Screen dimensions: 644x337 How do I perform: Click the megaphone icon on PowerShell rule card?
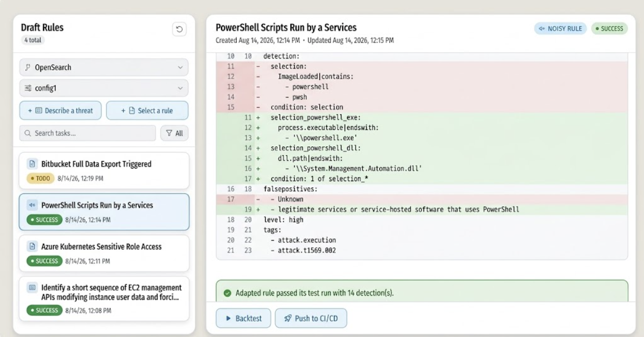[32, 205]
